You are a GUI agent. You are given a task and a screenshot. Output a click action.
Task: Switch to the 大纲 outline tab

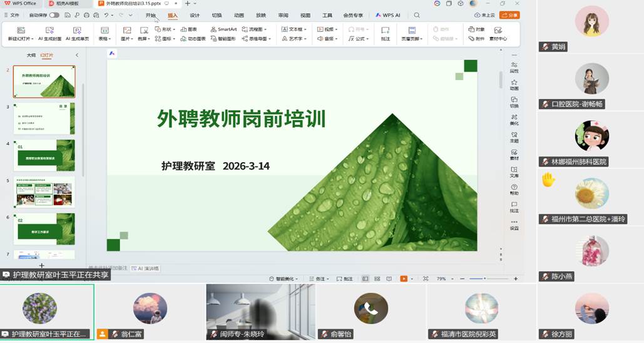coord(31,55)
